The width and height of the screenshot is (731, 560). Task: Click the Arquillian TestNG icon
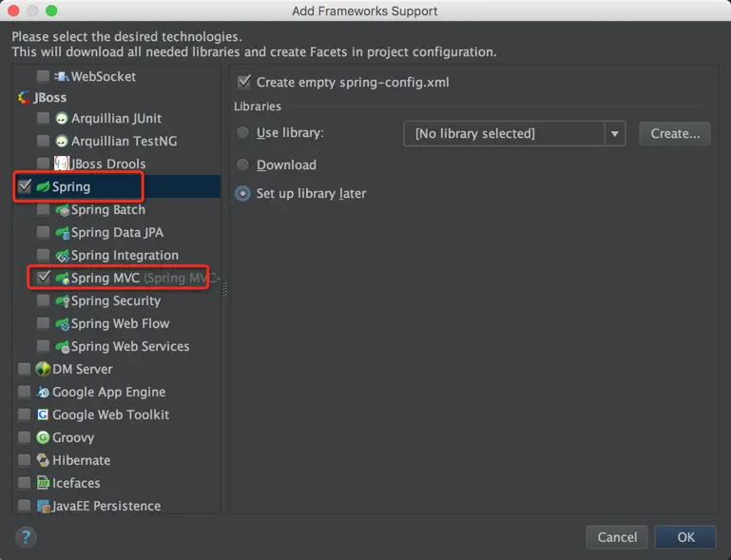click(62, 141)
